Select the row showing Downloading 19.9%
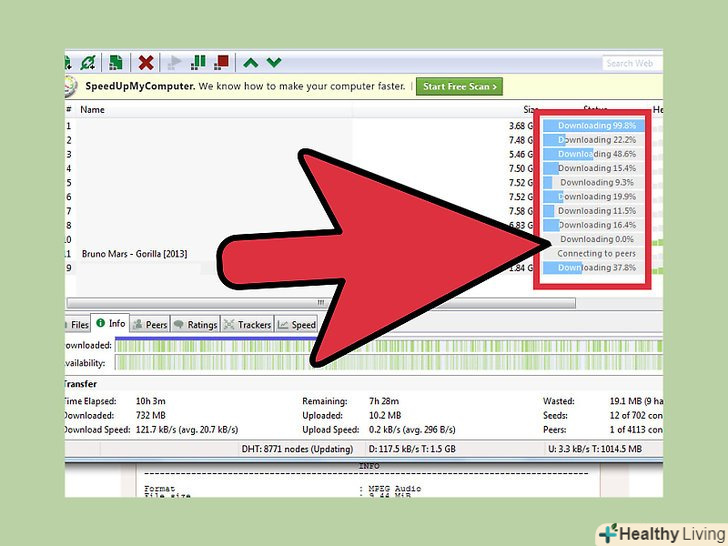Image resolution: width=728 pixels, height=546 pixels. [x=594, y=196]
